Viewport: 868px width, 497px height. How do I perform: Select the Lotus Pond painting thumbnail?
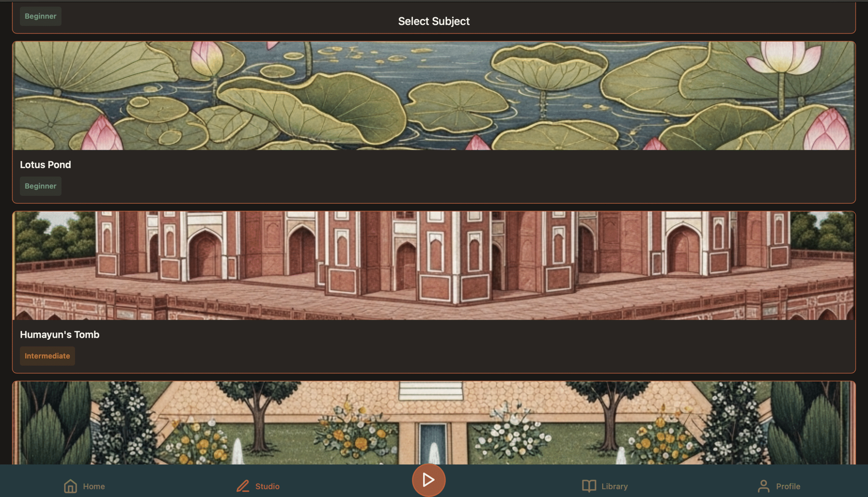(x=434, y=96)
